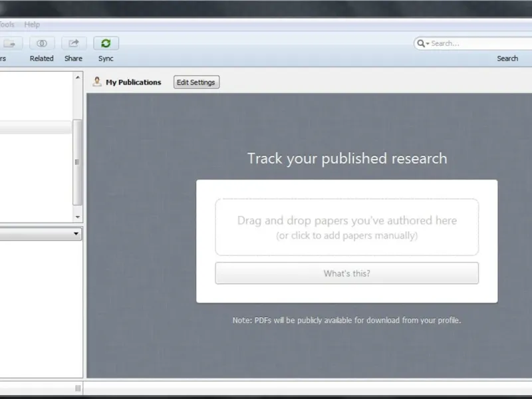Click the green Sync icon
Image resolution: width=532 pixels, height=399 pixels.
pyautogui.click(x=106, y=43)
